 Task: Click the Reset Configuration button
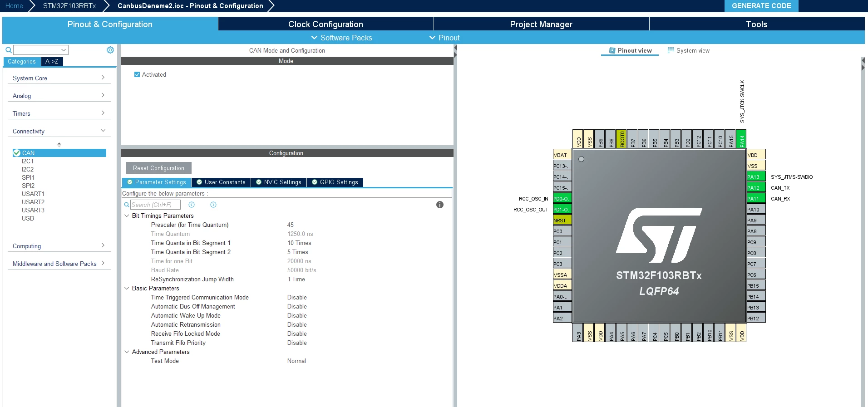[158, 168]
